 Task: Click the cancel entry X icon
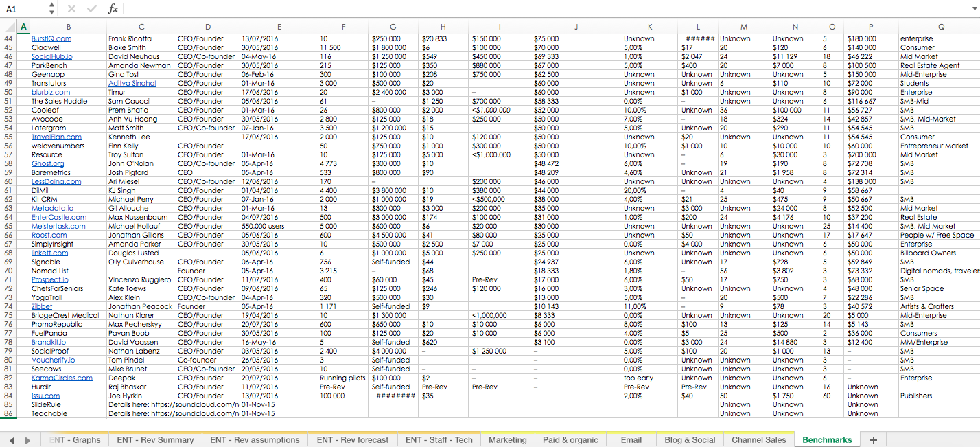click(x=72, y=9)
